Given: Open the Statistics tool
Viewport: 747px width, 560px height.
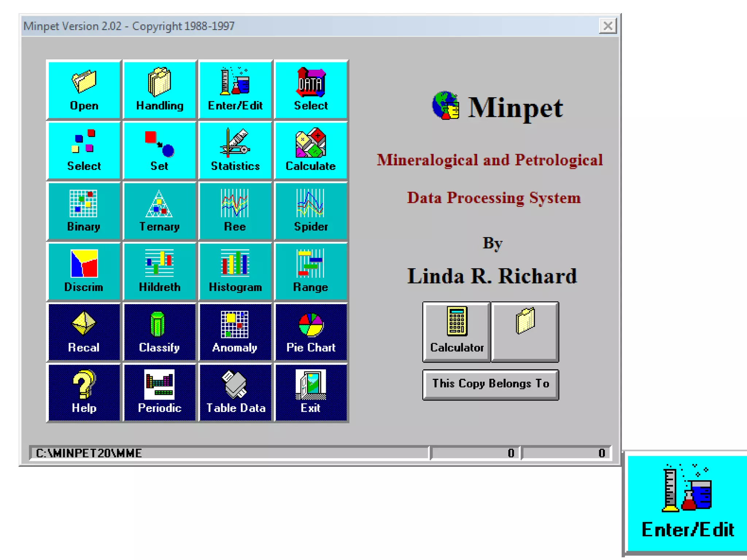Looking at the screenshot, I should pyautogui.click(x=235, y=150).
